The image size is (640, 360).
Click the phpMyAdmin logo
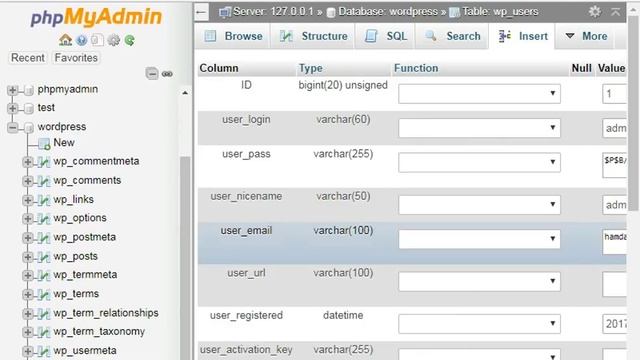(x=96, y=17)
